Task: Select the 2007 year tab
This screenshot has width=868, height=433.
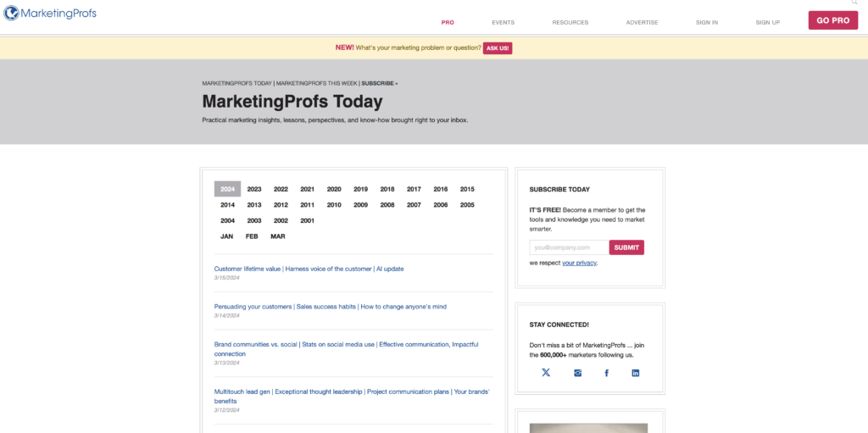Action: (x=414, y=205)
